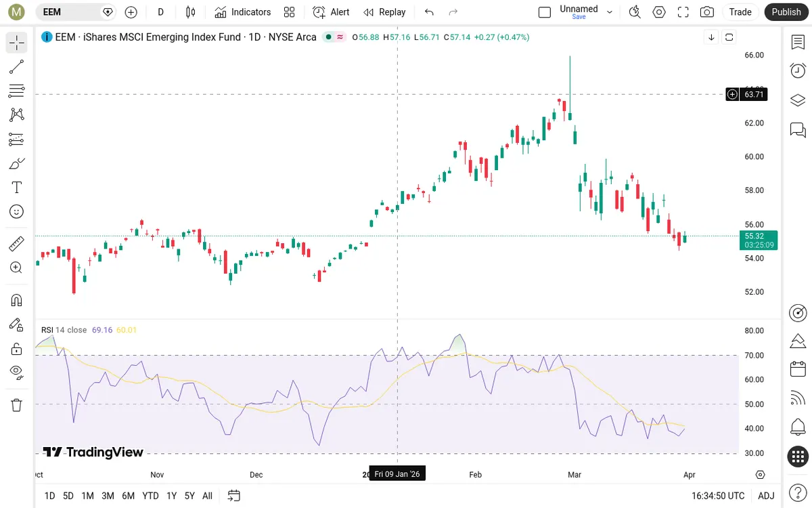Undo last chart action

428,12
